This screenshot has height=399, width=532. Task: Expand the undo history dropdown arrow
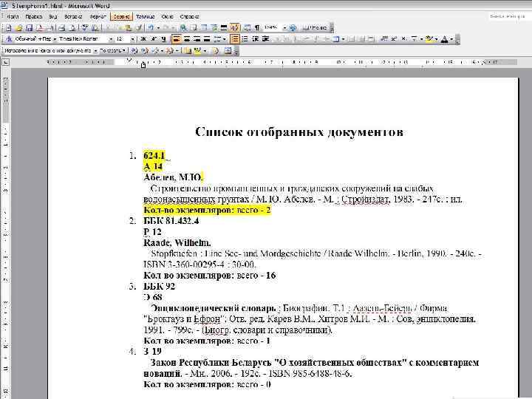click(x=158, y=28)
